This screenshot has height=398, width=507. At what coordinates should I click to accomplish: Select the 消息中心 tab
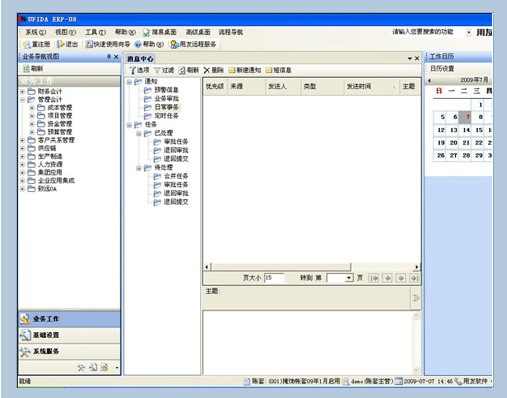pyautogui.click(x=140, y=59)
